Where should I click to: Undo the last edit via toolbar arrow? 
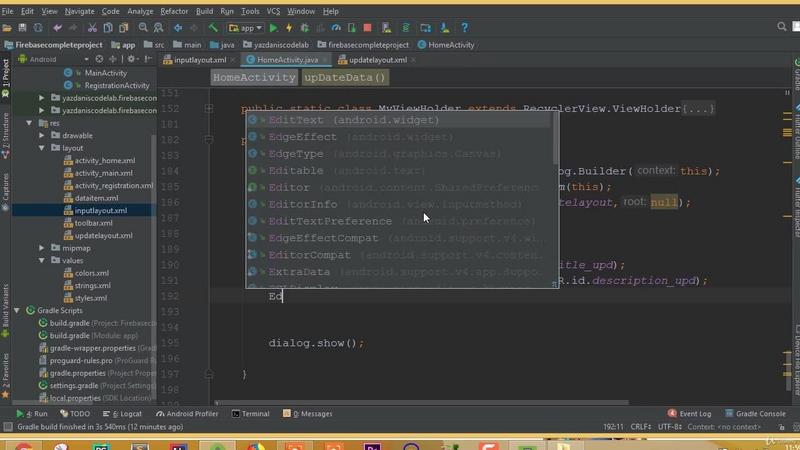click(57, 28)
